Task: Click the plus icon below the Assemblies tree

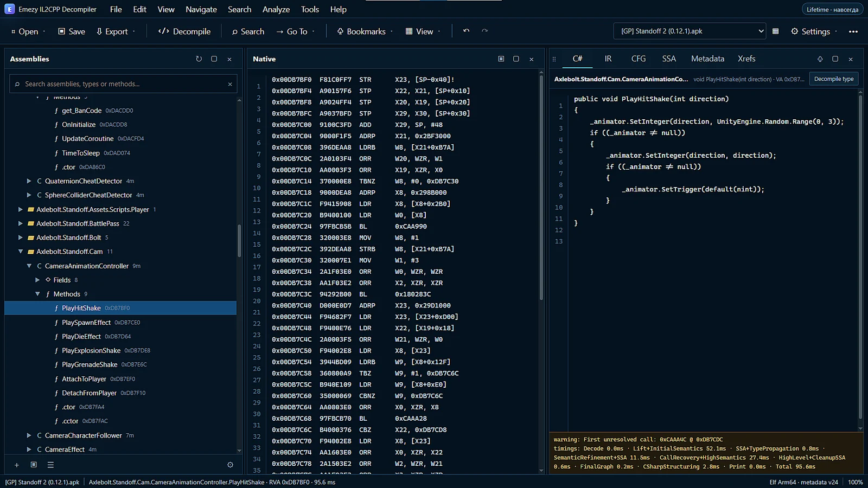Action: [17, 465]
